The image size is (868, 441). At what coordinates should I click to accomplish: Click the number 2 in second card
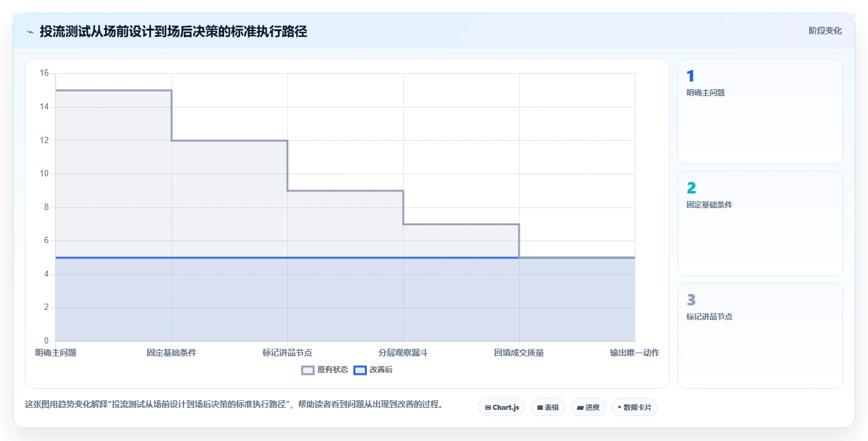pyautogui.click(x=691, y=188)
